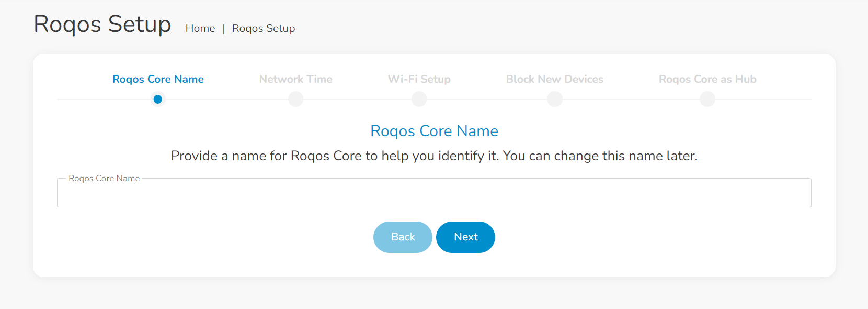Click the Home breadcrumb link
This screenshot has height=309, width=868.
click(x=200, y=28)
